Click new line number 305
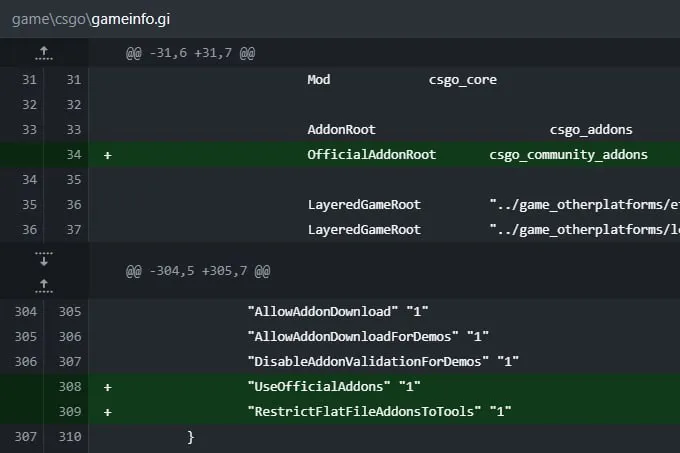 [70, 312]
